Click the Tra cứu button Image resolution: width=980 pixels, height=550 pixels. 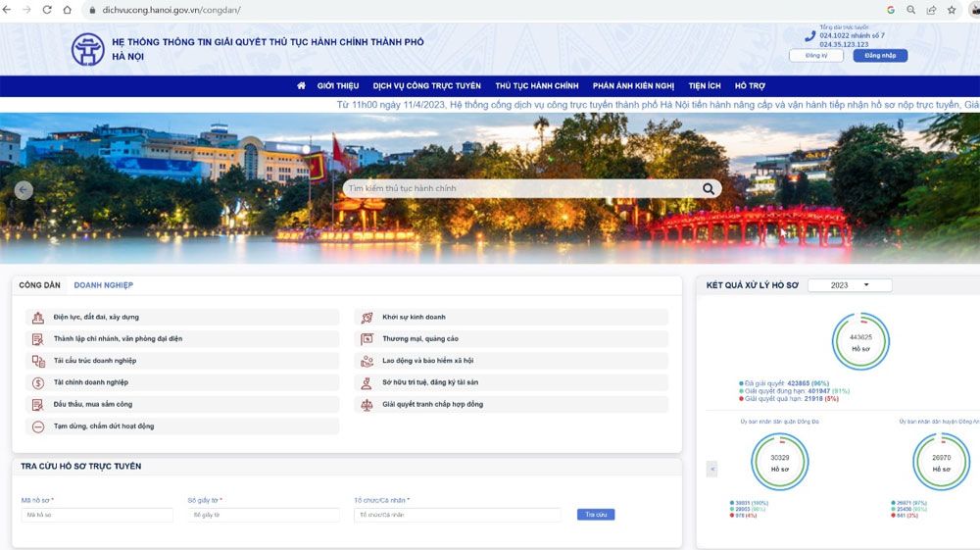596,515
